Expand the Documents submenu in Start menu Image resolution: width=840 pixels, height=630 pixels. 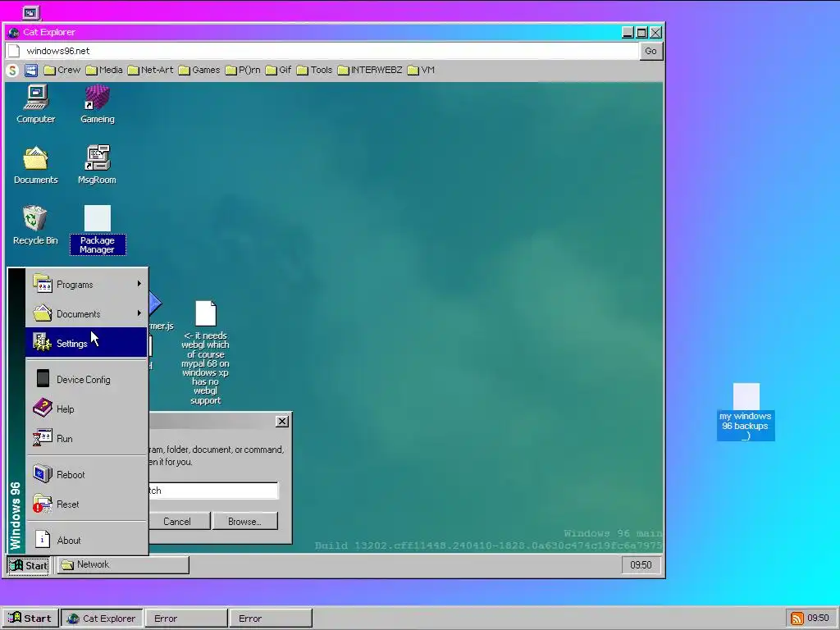tap(86, 313)
